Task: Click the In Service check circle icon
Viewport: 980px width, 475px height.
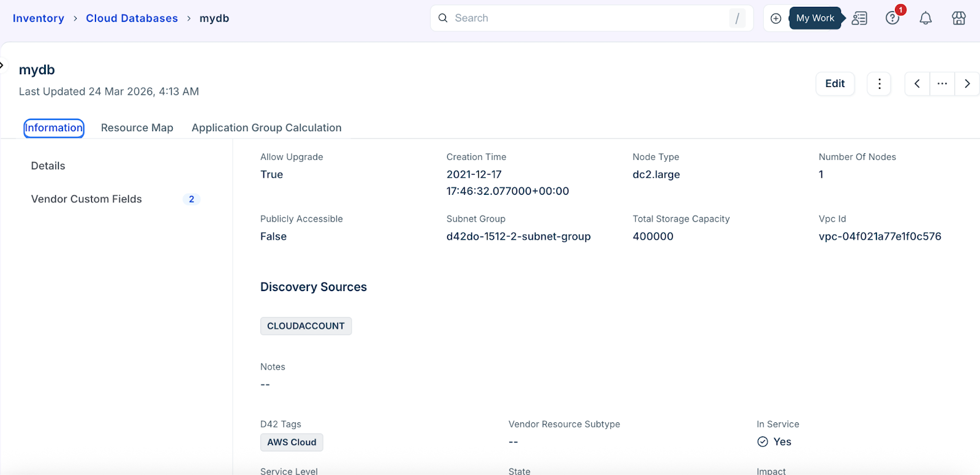Action: [763, 442]
